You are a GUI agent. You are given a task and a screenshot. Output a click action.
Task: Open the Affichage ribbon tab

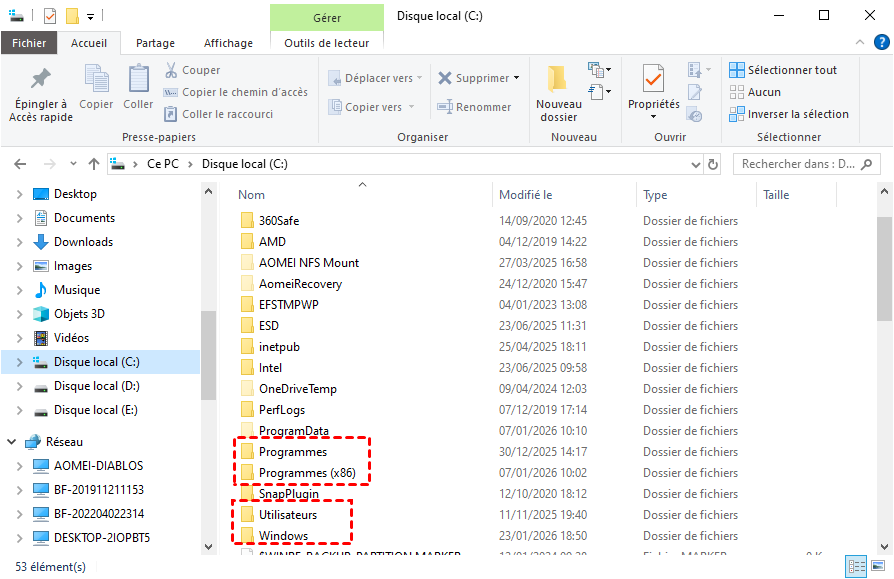coord(227,43)
